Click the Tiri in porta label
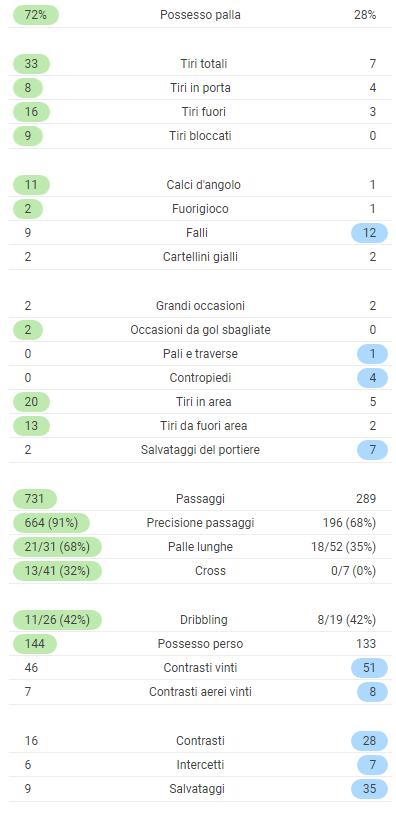Image resolution: width=396 pixels, height=821 pixels. (x=200, y=88)
